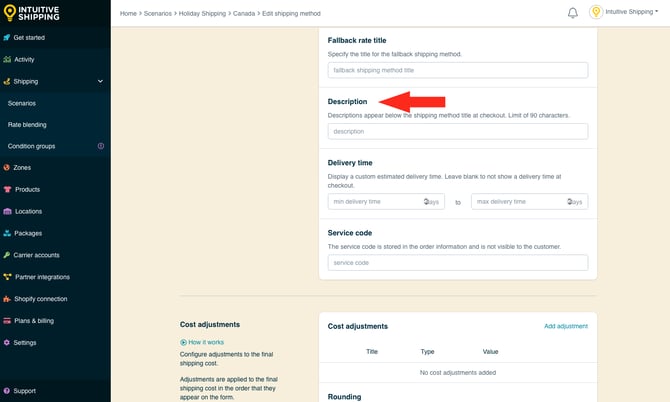Focus the description input field
This screenshot has height=402, width=670.
(x=457, y=131)
